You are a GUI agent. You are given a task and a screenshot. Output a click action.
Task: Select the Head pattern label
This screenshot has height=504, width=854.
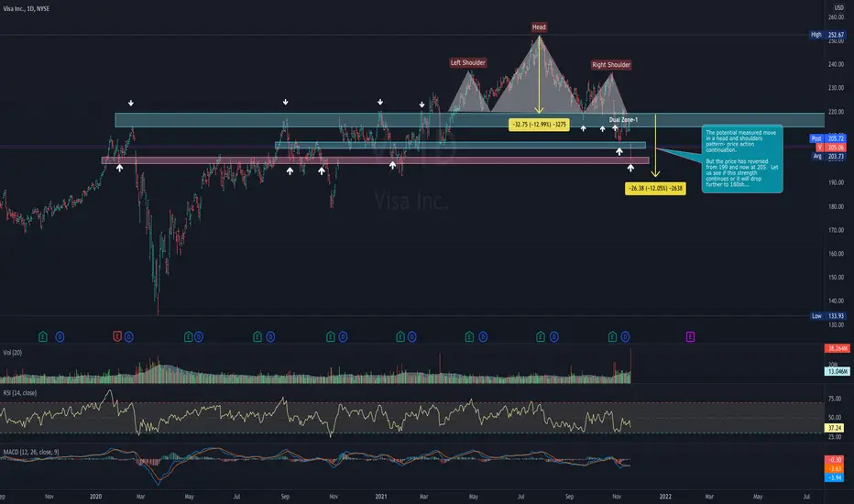click(539, 27)
